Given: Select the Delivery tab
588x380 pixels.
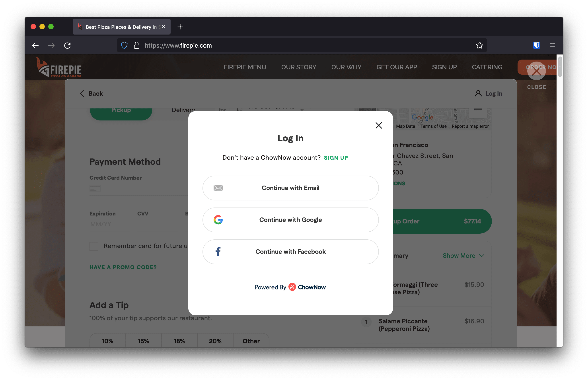Looking at the screenshot, I should point(183,110).
